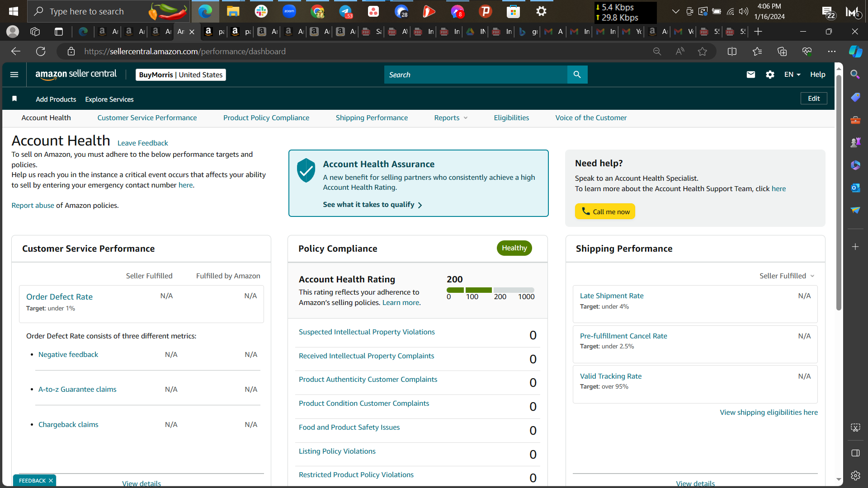Open the Report abuse link
Image resolution: width=868 pixels, height=488 pixels.
pyautogui.click(x=33, y=206)
